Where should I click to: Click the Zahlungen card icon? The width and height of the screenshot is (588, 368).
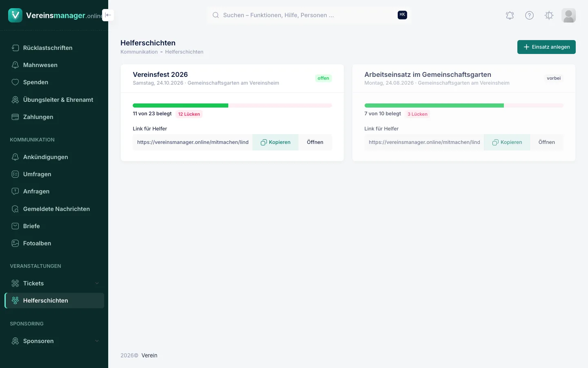pos(15,117)
